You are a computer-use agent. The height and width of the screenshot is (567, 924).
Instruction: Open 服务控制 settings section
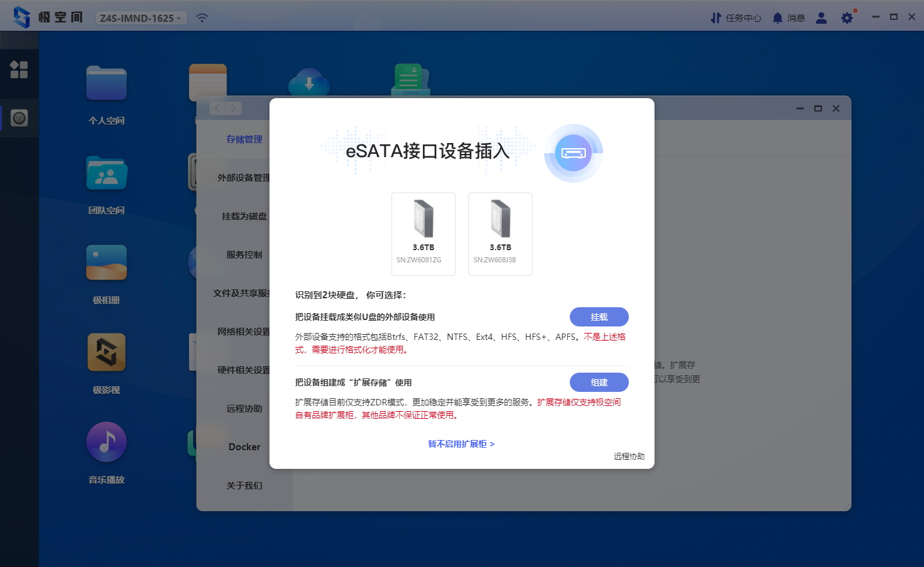coord(244,255)
